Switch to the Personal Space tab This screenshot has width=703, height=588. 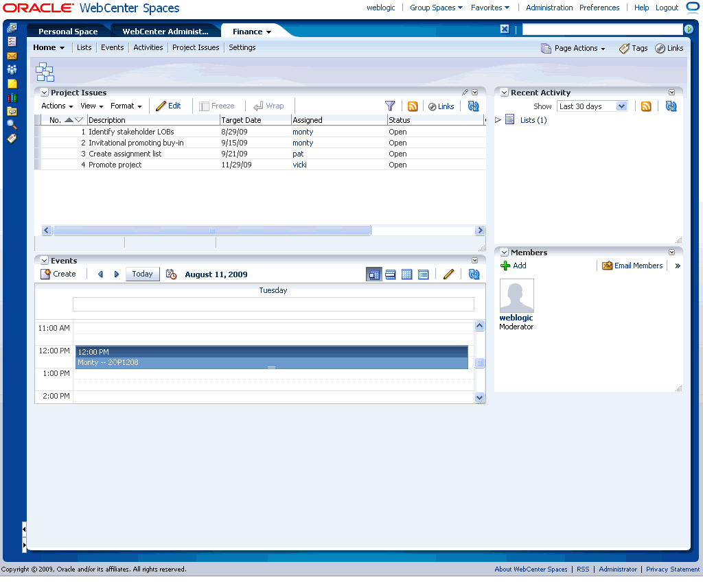(68, 32)
